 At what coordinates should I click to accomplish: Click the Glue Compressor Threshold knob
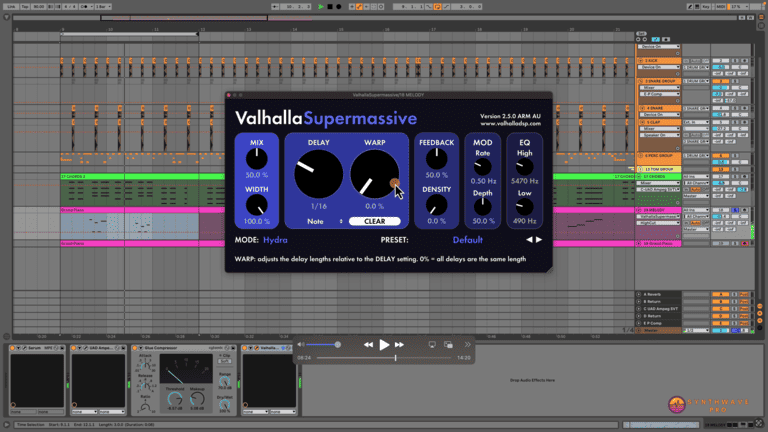click(x=175, y=398)
